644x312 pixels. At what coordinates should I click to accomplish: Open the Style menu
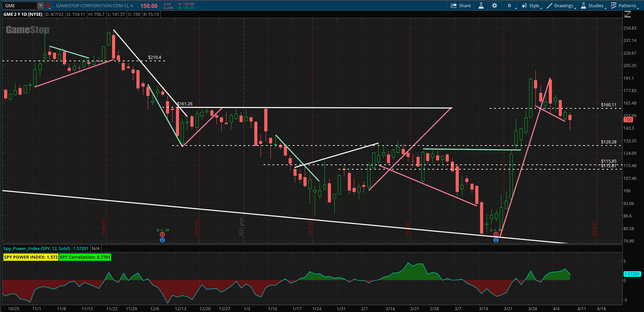click(x=532, y=6)
